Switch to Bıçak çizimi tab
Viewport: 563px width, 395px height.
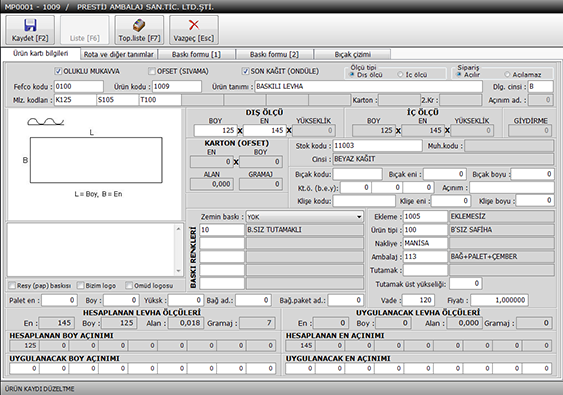click(353, 55)
